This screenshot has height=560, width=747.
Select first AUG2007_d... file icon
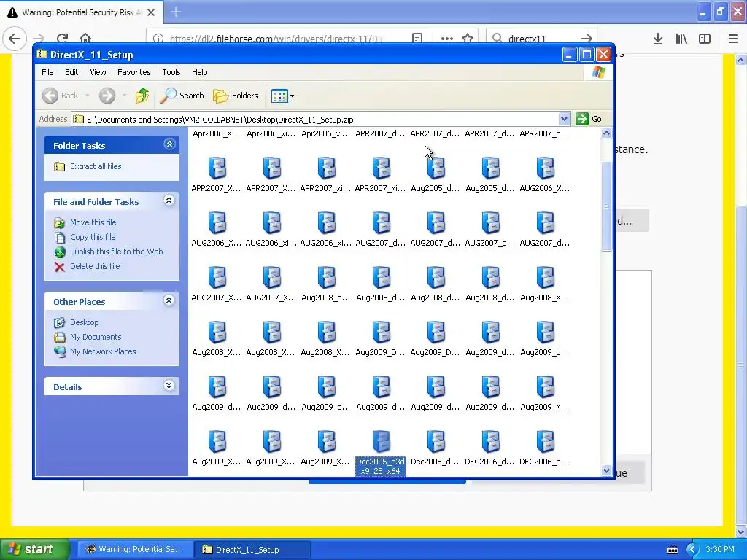pyautogui.click(x=381, y=223)
